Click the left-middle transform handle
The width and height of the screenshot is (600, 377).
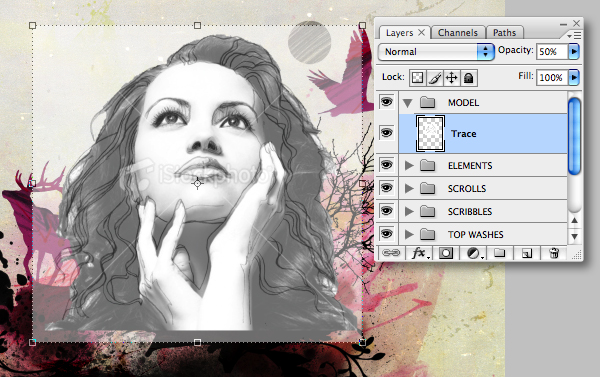tap(33, 184)
